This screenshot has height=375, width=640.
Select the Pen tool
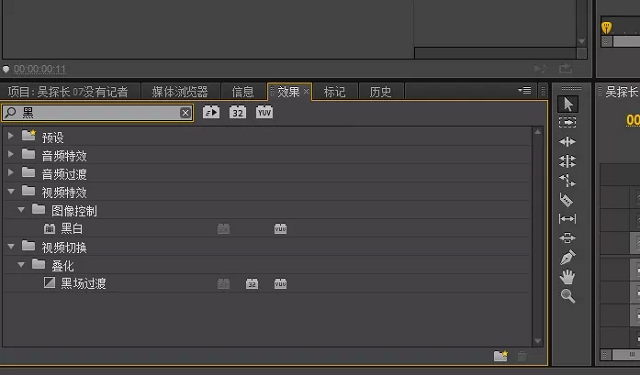click(x=567, y=257)
